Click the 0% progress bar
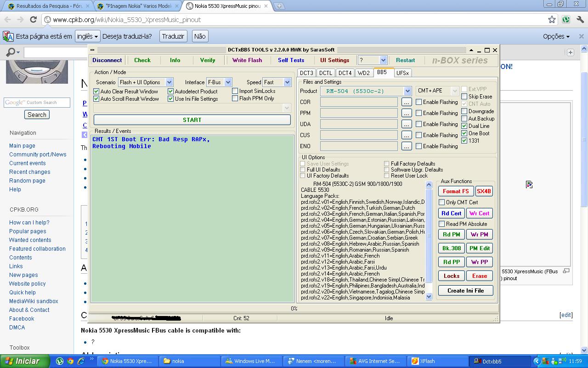Viewport: 588px width, 368px height. coord(294,309)
